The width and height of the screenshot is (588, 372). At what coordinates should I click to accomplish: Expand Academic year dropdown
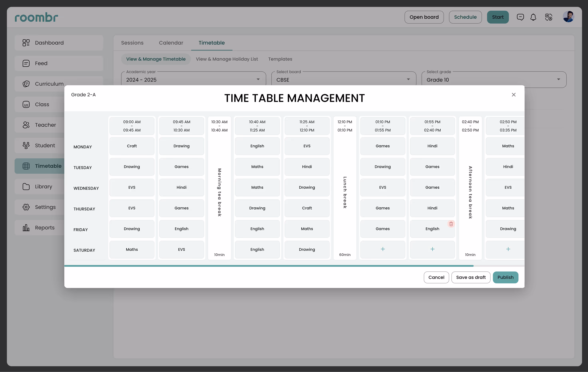[258, 80]
